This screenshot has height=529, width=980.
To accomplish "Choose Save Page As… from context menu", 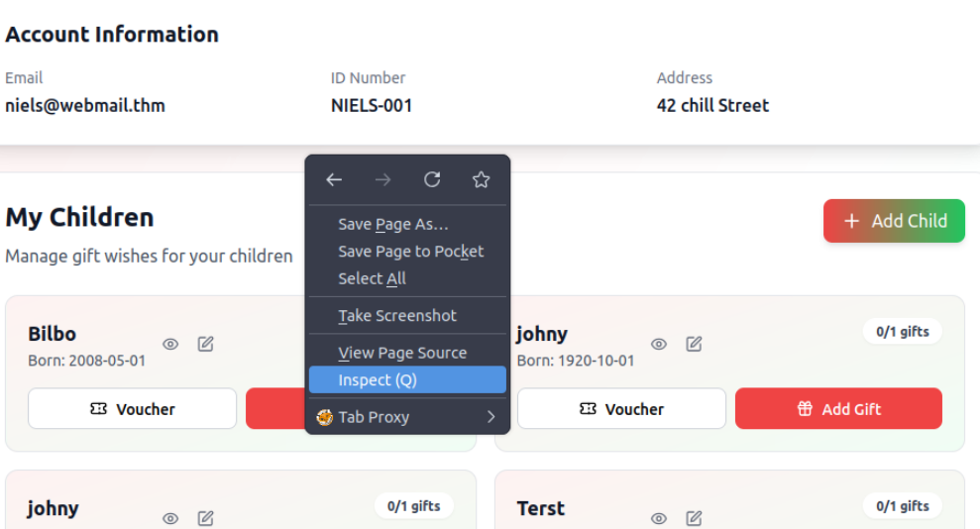I will click(392, 225).
